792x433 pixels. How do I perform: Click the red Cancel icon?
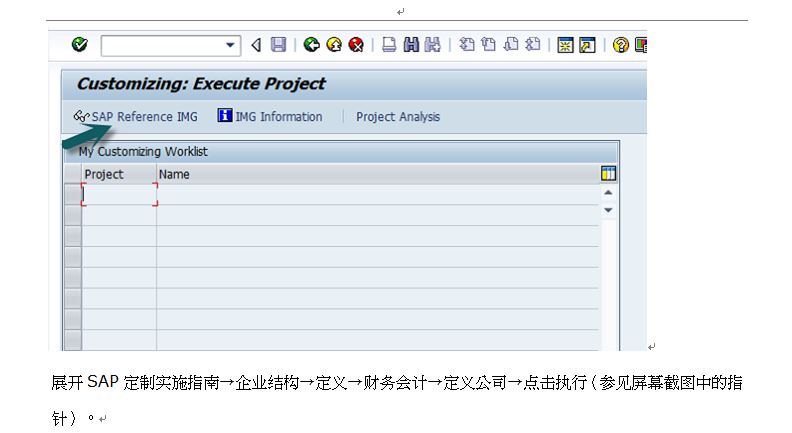click(356, 45)
